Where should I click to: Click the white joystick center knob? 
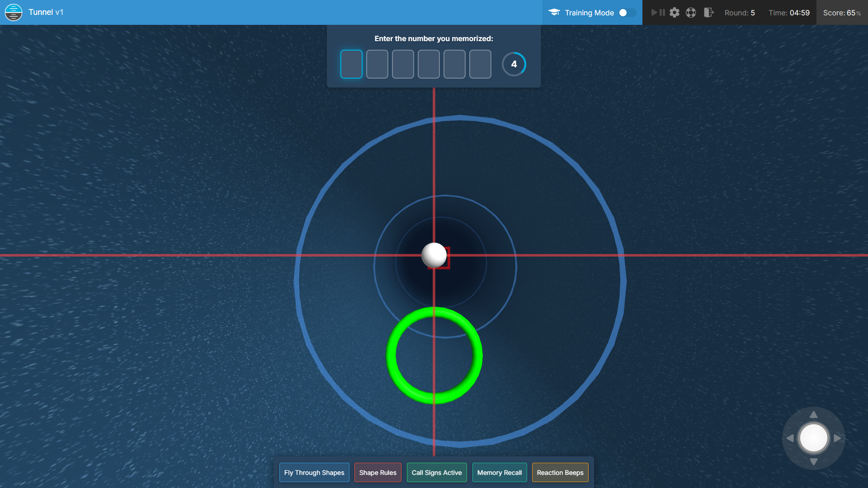(x=813, y=438)
